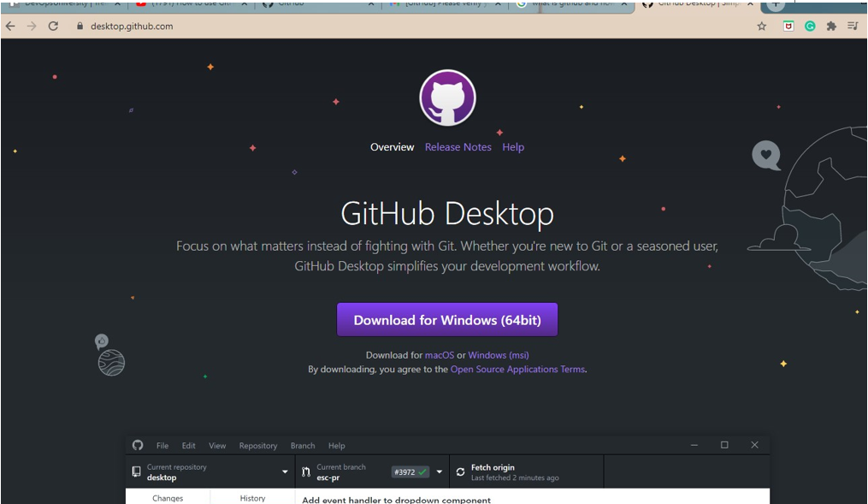Image resolution: width=868 pixels, height=504 pixels.
Task: Open the Grammarly extension icon
Action: (810, 27)
